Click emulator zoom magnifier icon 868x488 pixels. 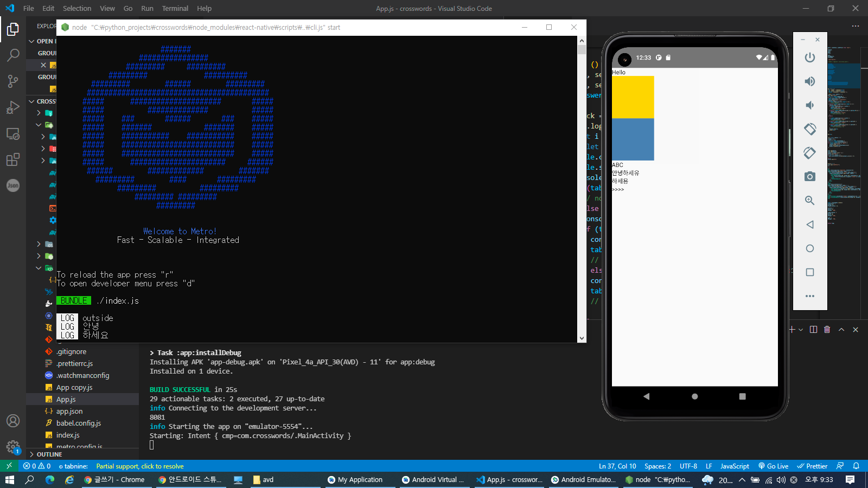point(810,201)
